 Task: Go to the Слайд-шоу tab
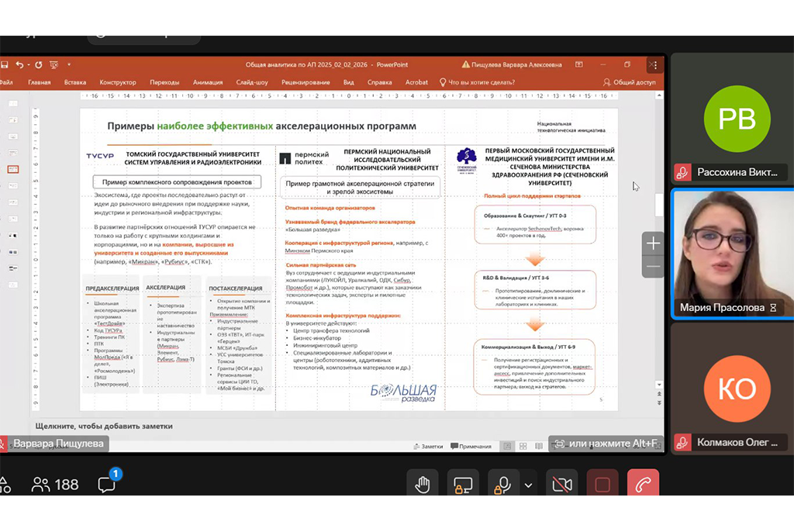pyautogui.click(x=252, y=82)
